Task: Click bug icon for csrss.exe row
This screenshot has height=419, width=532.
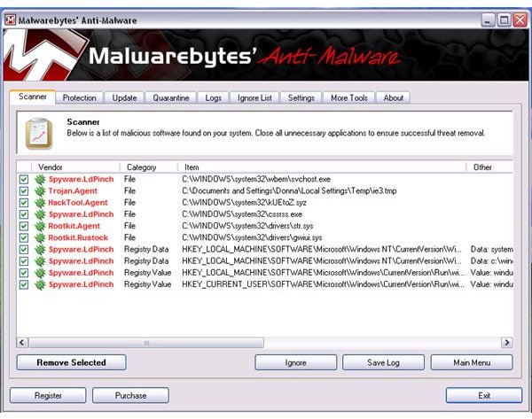Action: [40, 214]
